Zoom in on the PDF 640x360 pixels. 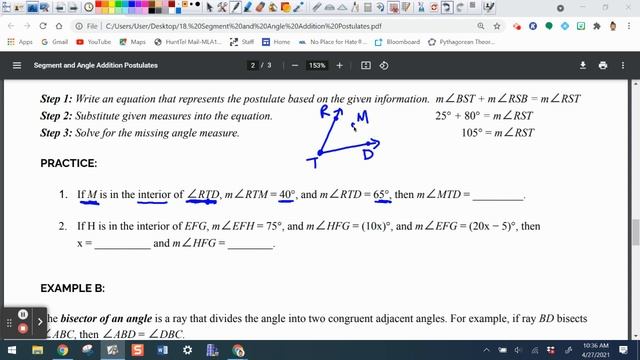tap(339, 65)
